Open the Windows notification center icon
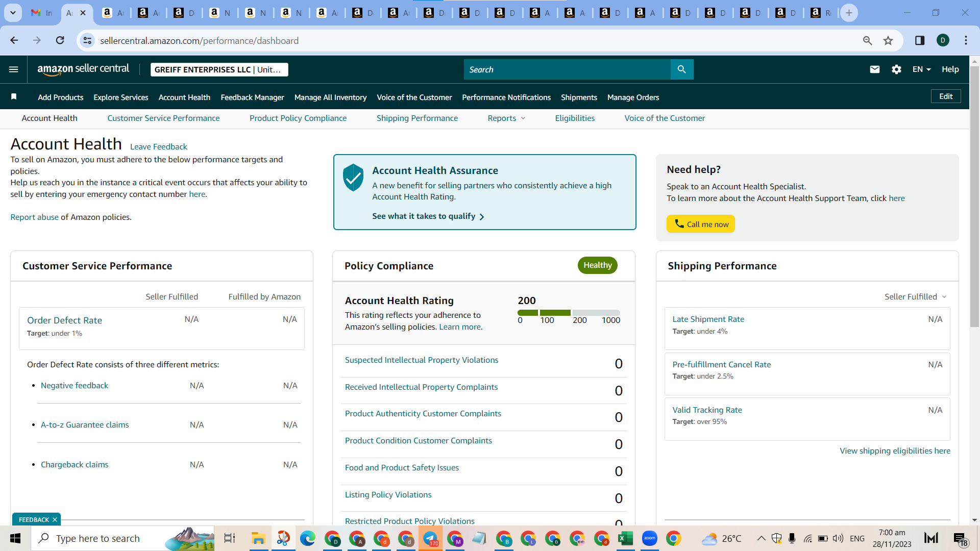 coord(960,539)
